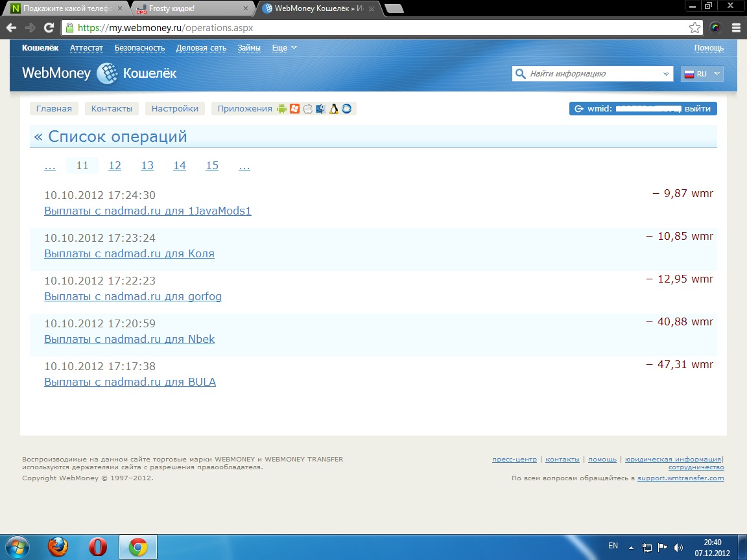This screenshot has width=747, height=560.
Task: Bookmark this page with star icon
Action: pos(694,28)
